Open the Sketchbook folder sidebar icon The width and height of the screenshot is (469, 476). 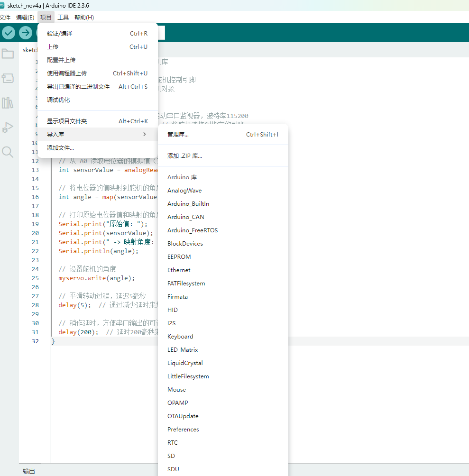coord(8,54)
